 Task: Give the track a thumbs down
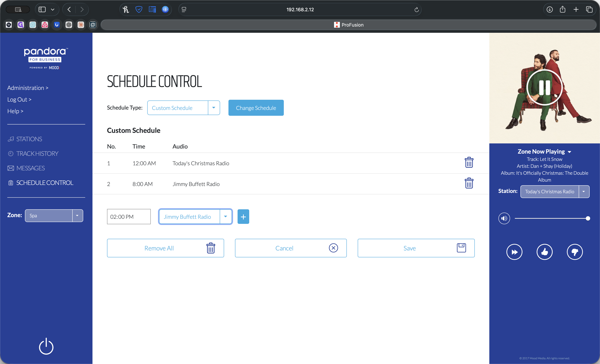click(575, 252)
